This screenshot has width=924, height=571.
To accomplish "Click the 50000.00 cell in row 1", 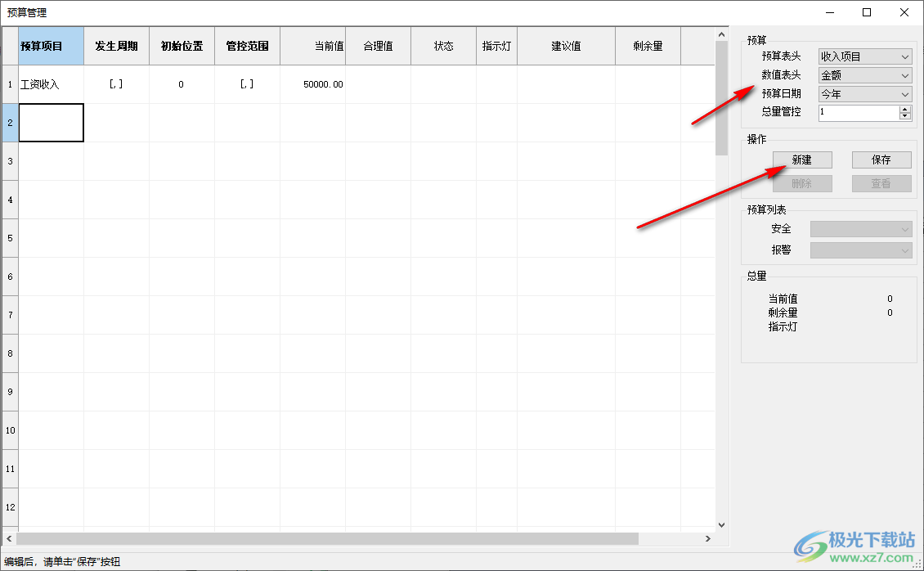I will coord(313,84).
